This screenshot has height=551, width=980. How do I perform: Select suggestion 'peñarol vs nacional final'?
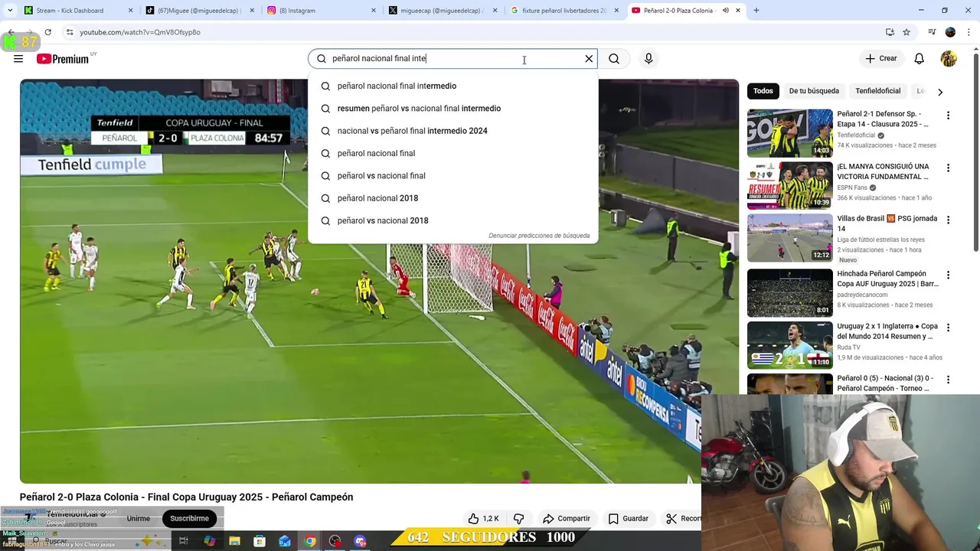pos(452,176)
